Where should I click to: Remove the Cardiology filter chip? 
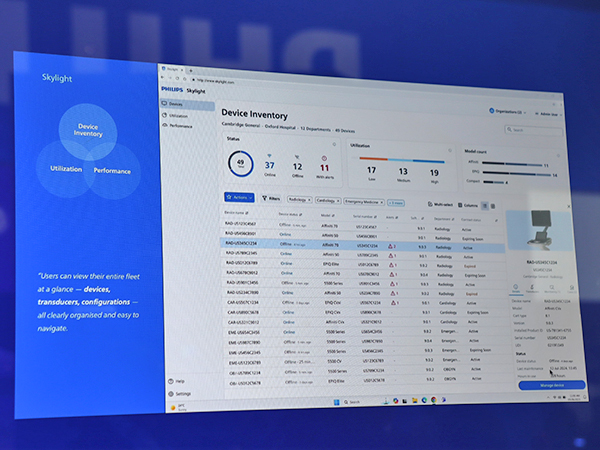[339, 201]
